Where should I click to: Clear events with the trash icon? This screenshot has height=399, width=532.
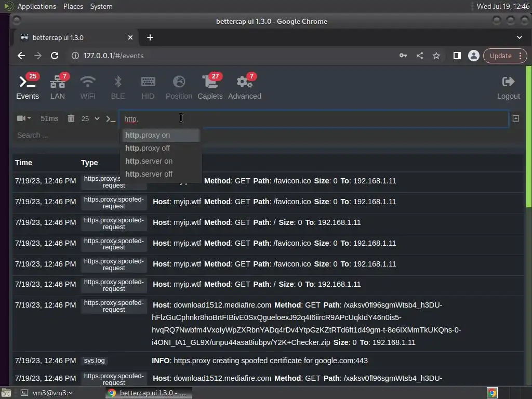(x=71, y=118)
